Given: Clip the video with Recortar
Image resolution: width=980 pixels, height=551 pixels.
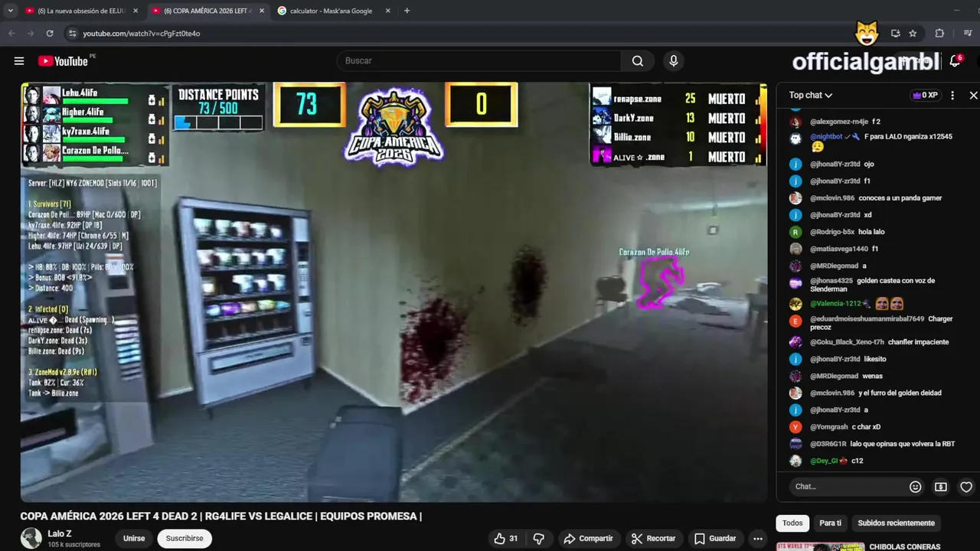Looking at the screenshot, I should (x=653, y=539).
